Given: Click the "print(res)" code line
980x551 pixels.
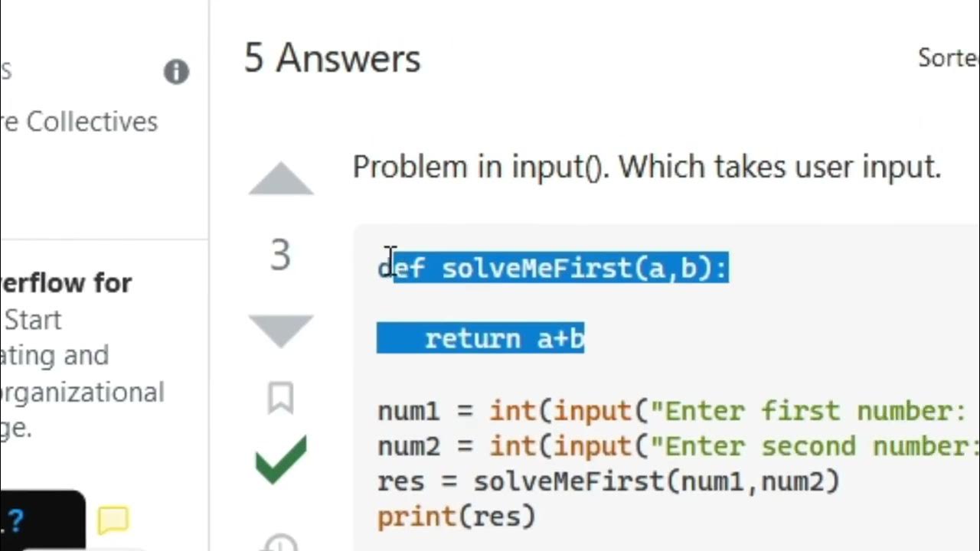Looking at the screenshot, I should [x=456, y=517].
